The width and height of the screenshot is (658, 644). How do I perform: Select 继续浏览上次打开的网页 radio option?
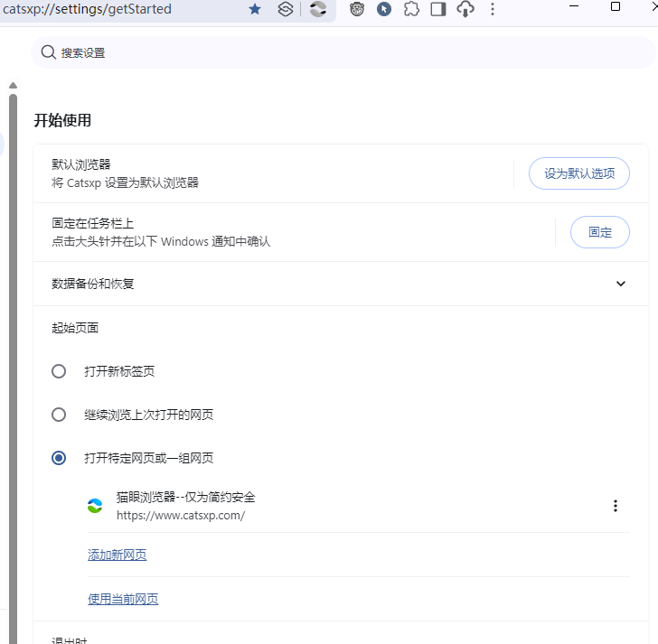tap(59, 415)
